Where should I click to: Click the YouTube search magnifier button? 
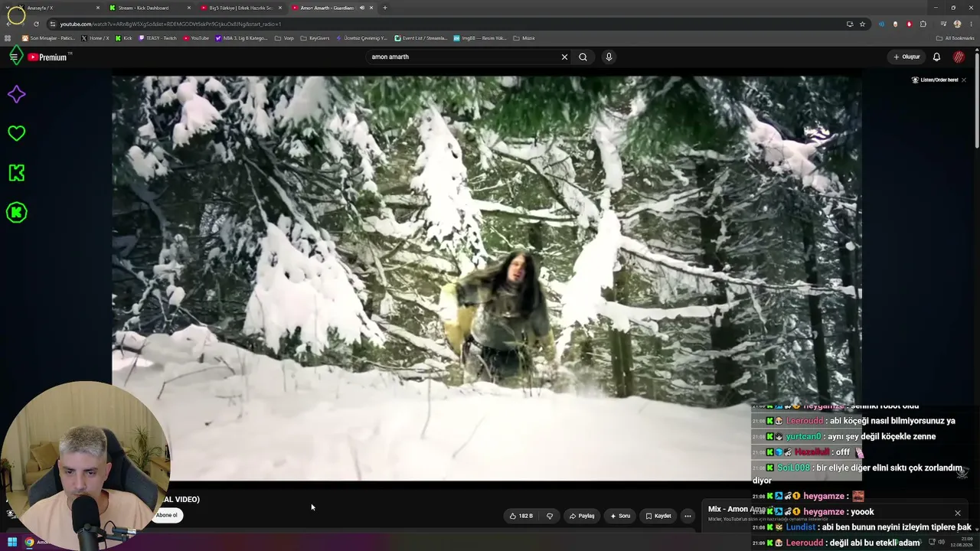[x=583, y=57]
